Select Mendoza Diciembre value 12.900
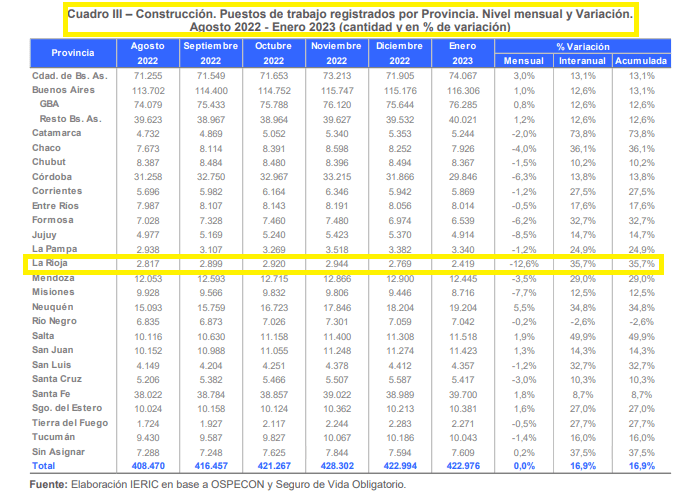This screenshot has width=689, height=500. click(x=400, y=279)
